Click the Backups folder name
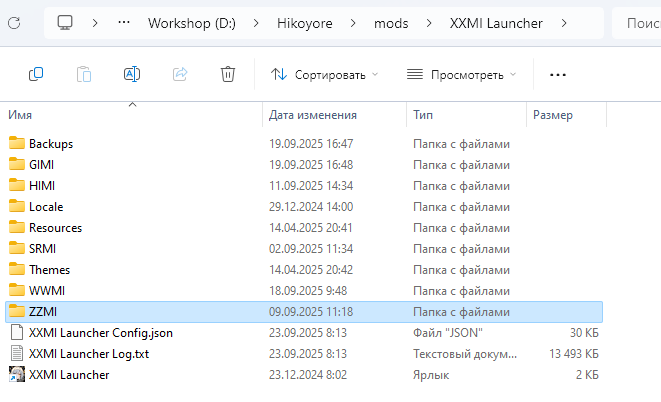The width and height of the screenshot is (661, 402). point(51,144)
